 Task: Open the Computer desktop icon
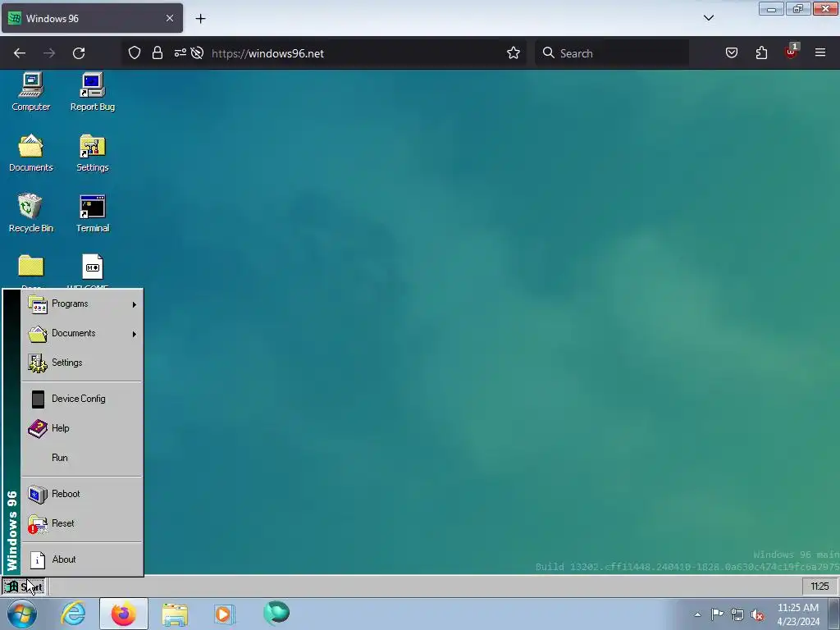(31, 92)
